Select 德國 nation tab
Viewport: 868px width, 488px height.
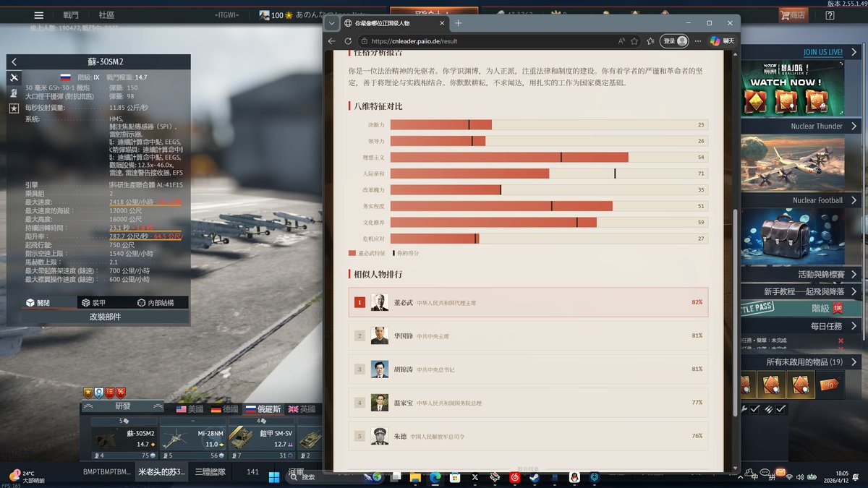[224, 408]
